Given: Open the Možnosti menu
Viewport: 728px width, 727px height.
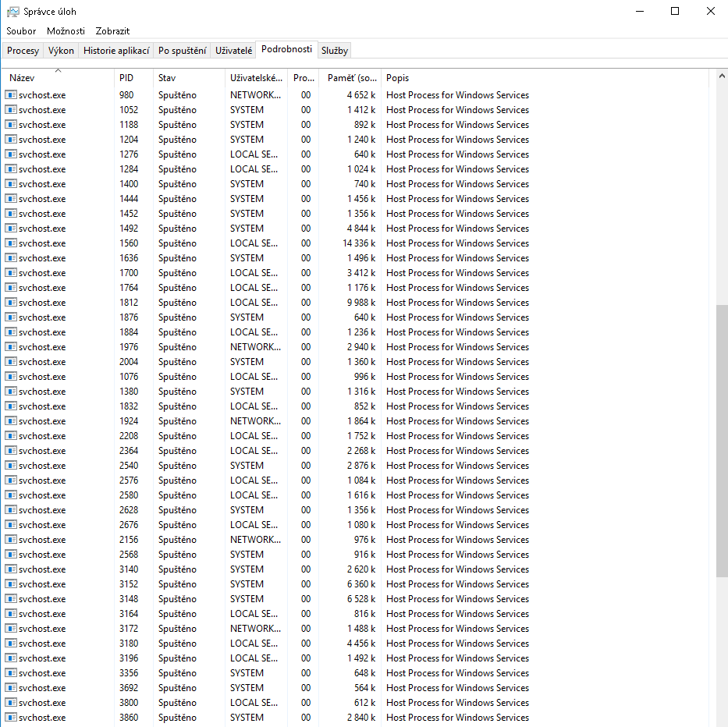Looking at the screenshot, I should [x=66, y=31].
